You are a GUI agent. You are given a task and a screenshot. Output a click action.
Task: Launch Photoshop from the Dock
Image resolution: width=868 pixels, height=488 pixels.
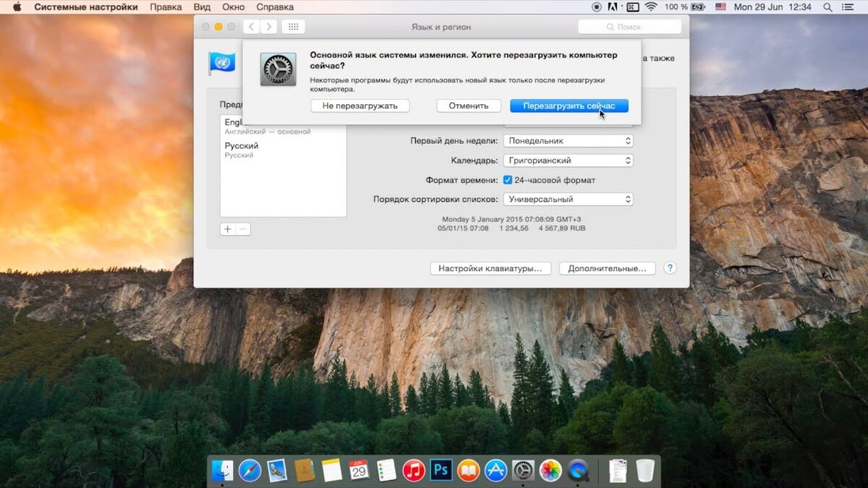441,471
